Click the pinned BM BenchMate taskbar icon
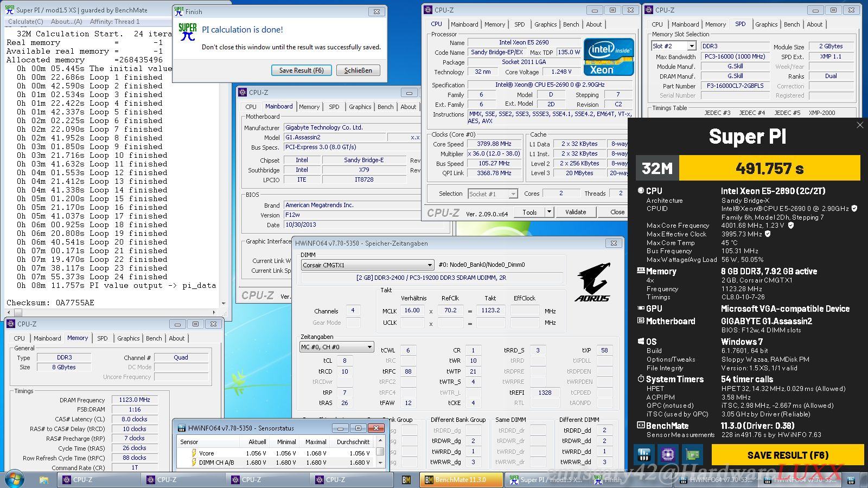 406,480
